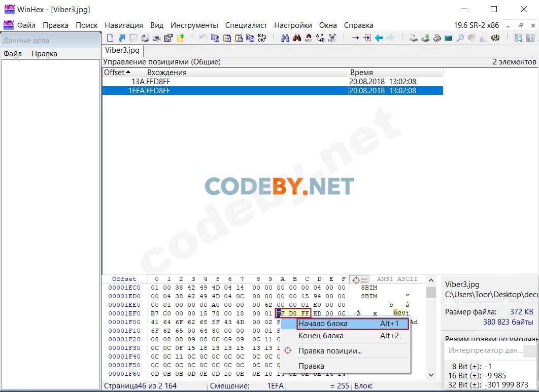Open the Calculator toolbar icon
Image resolution: width=539 pixels, height=392 pixels.
449,38
